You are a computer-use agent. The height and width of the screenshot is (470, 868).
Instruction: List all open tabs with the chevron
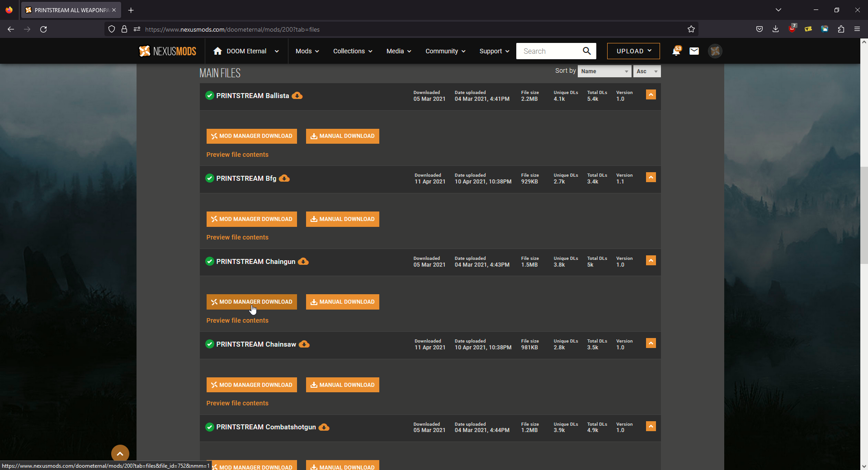778,10
